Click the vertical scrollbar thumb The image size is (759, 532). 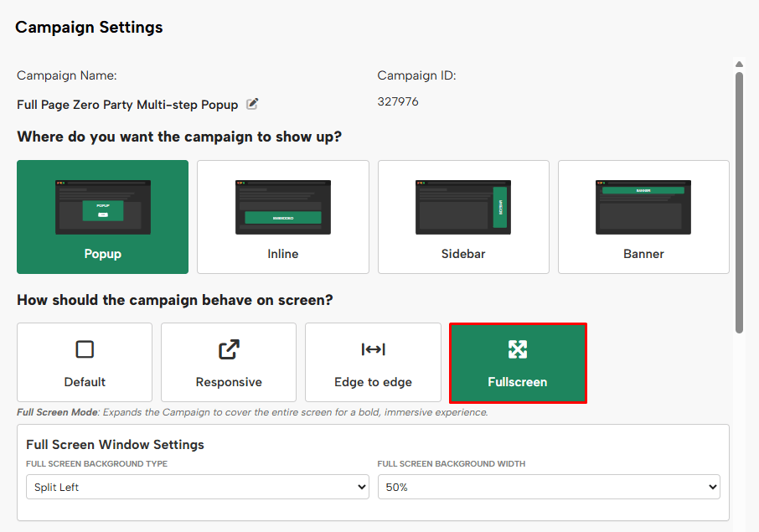click(x=739, y=203)
